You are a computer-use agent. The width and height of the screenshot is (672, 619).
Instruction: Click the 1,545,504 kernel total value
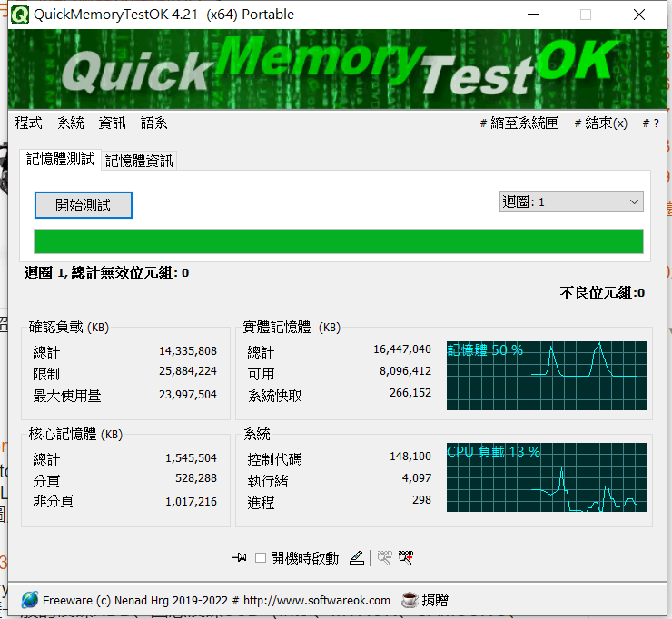coord(191,458)
